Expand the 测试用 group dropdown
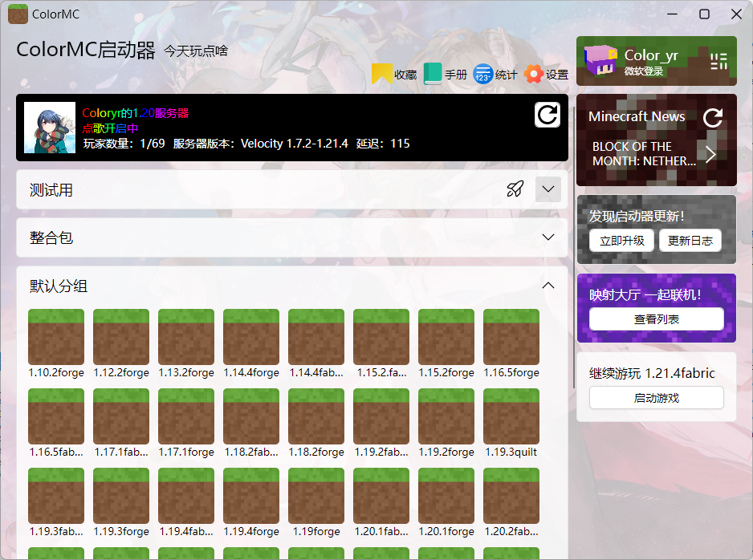This screenshot has width=753, height=560. pyautogui.click(x=548, y=190)
